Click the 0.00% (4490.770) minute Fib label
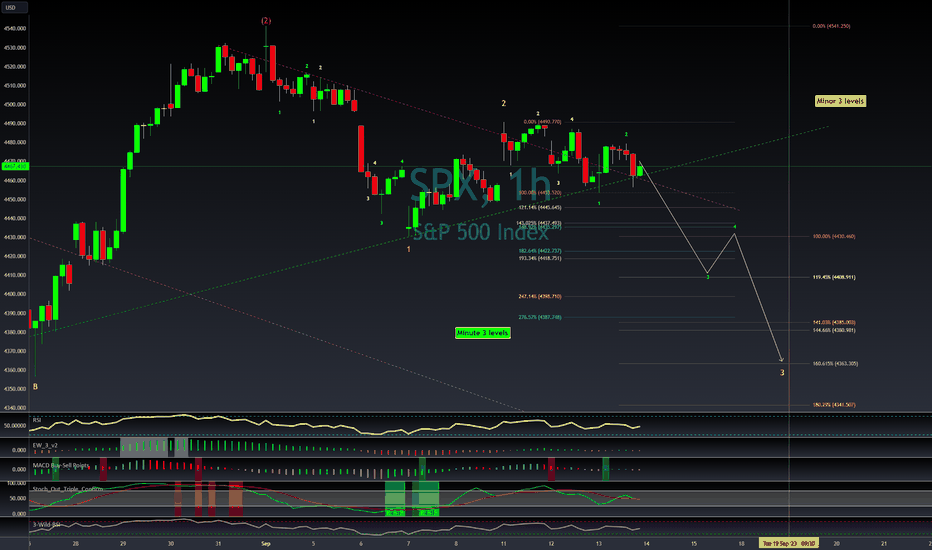The width and height of the screenshot is (932, 550). point(542,122)
